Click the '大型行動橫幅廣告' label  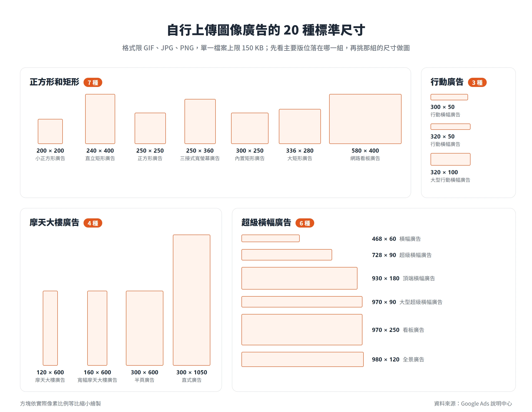tap(450, 180)
